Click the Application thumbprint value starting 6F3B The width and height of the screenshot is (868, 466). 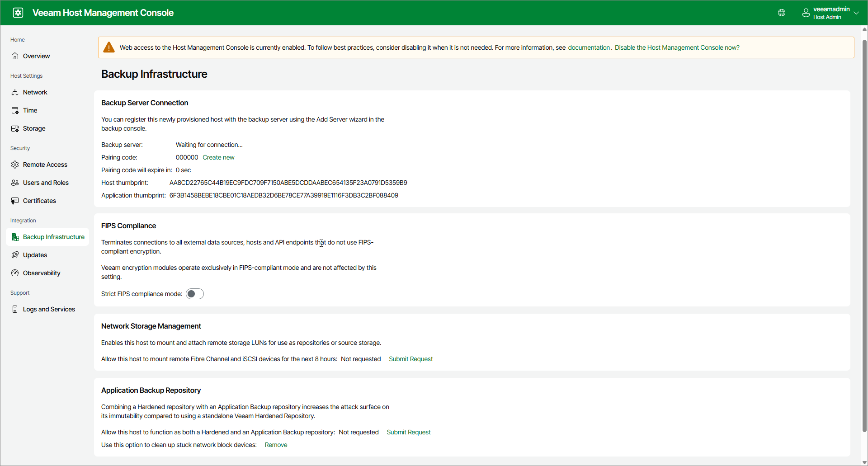(283, 195)
